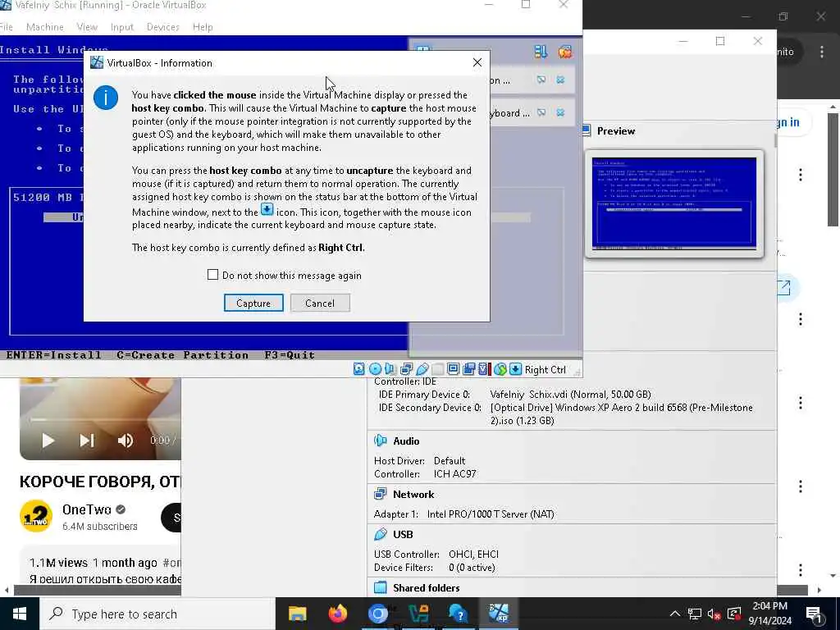
Task: Open the Input menu
Action: 122,27
